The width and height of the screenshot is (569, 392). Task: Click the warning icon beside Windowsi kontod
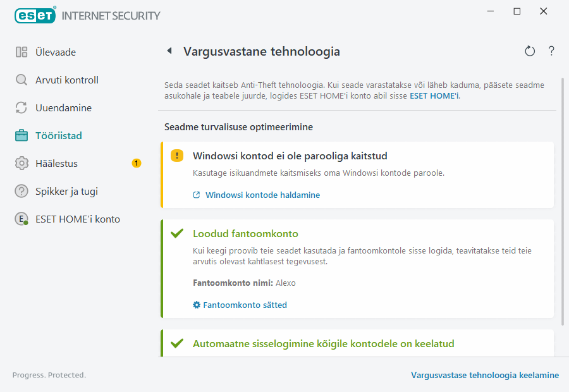tap(177, 155)
